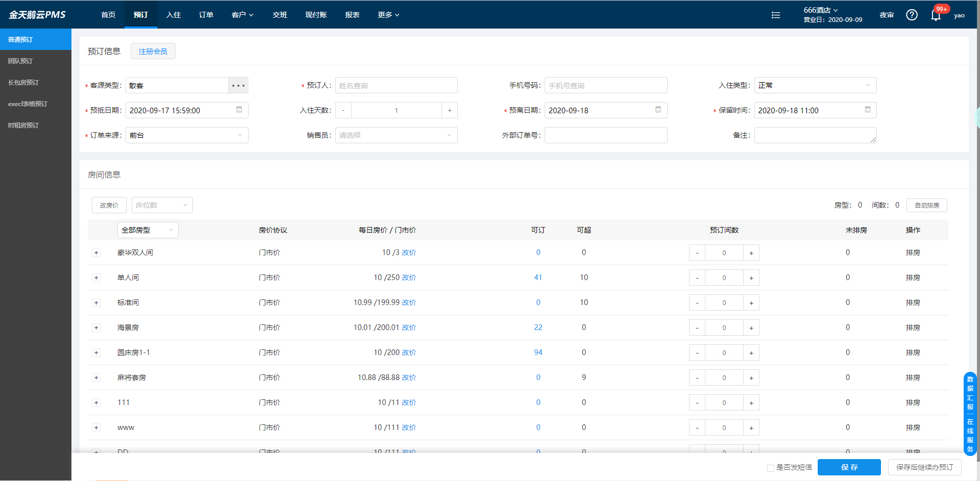The height and width of the screenshot is (481, 980).
Task: Click the 自动排房 button
Action: (x=927, y=205)
